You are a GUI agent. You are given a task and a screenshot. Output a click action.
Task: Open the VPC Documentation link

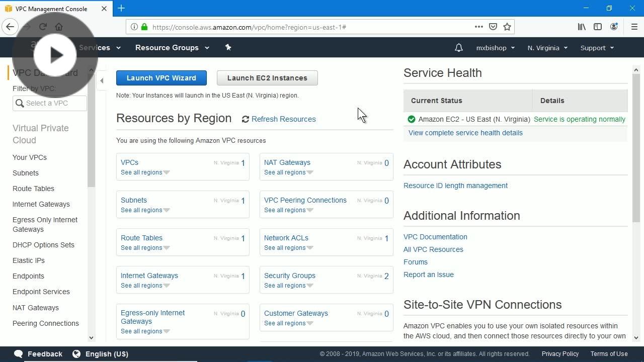(x=435, y=237)
